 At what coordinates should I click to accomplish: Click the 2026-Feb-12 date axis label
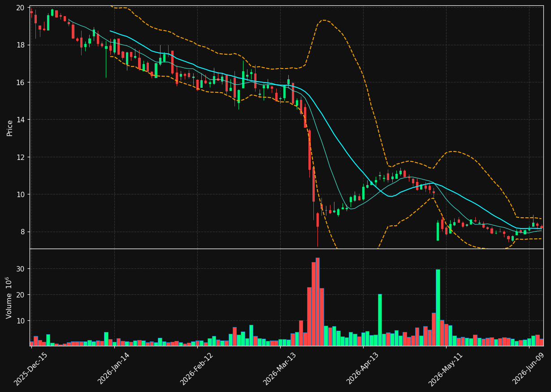pyautogui.click(x=197, y=368)
